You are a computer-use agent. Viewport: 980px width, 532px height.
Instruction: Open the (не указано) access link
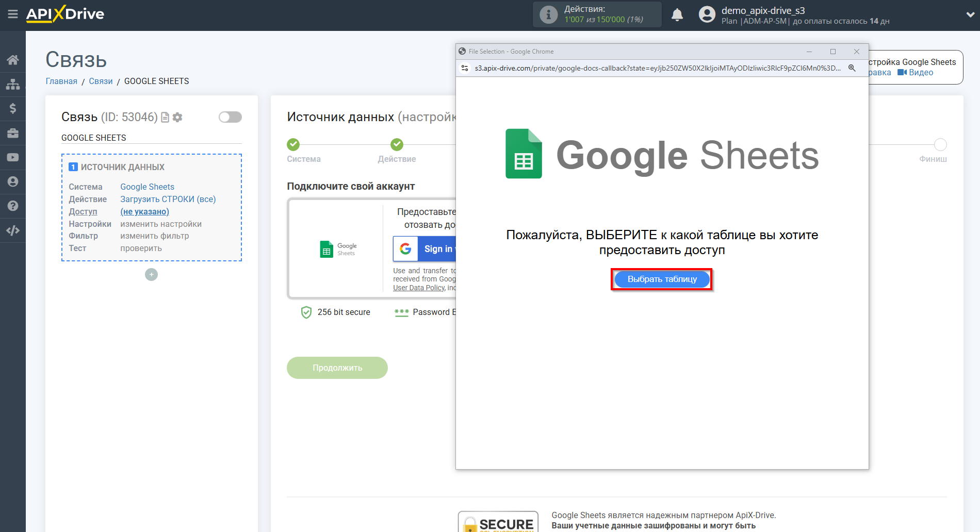click(144, 211)
